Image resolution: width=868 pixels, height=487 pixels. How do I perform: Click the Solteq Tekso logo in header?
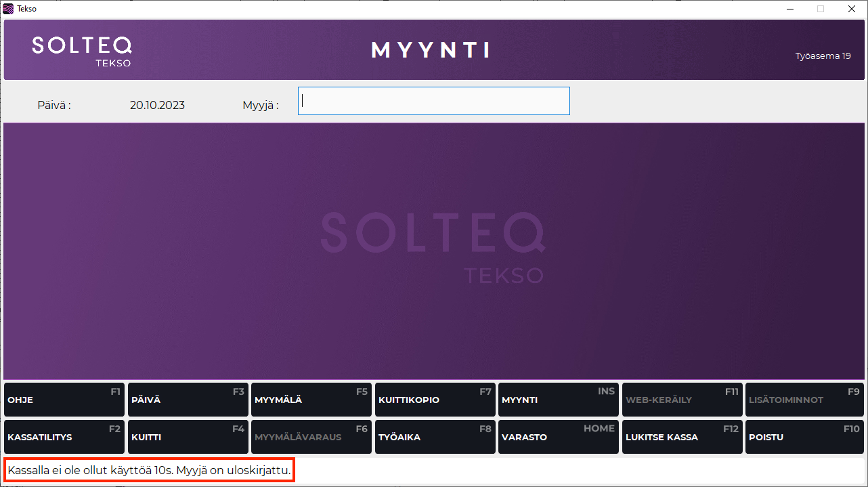coord(82,51)
